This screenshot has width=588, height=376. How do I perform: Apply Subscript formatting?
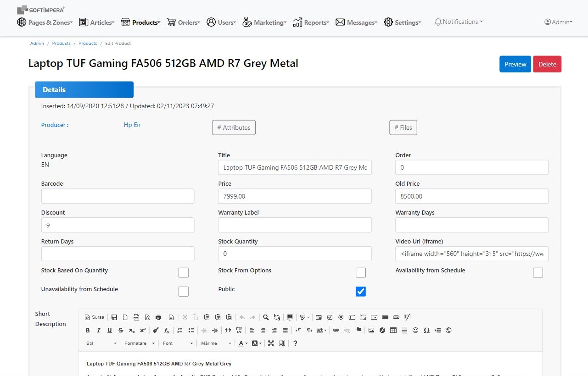pyautogui.click(x=132, y=330)
